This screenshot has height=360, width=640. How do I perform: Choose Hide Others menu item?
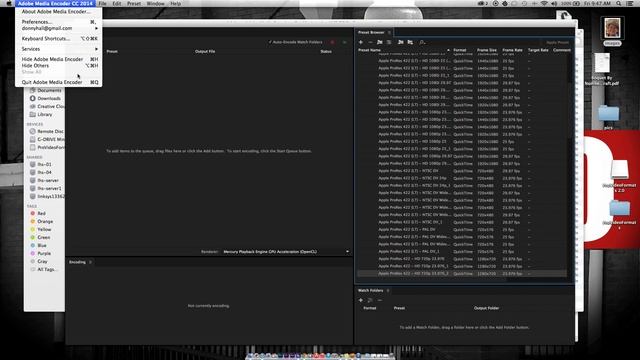59,65
